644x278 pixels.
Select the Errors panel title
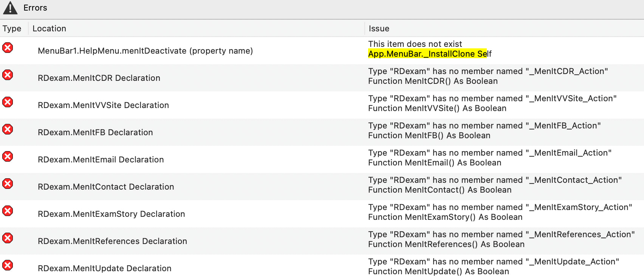tap(35, 8)
